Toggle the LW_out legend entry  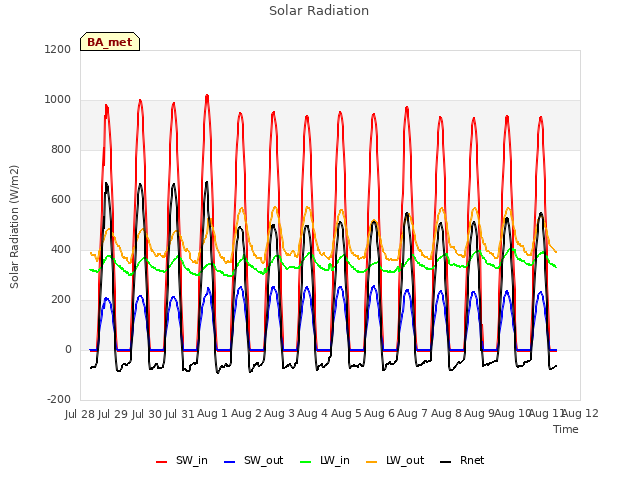[x=395, y=461]
